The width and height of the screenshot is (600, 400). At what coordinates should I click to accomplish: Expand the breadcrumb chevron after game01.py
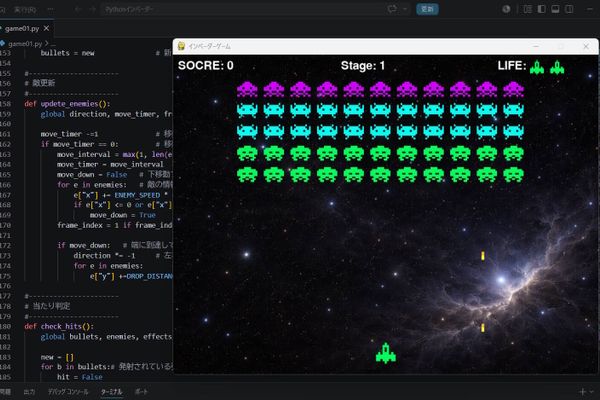pos(47,44)
